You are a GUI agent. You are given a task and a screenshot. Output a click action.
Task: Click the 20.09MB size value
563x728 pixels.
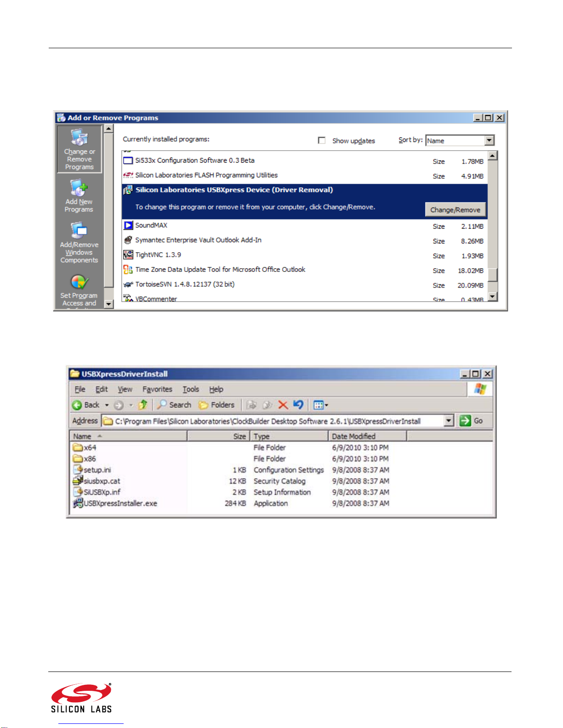tap(471, 286)
